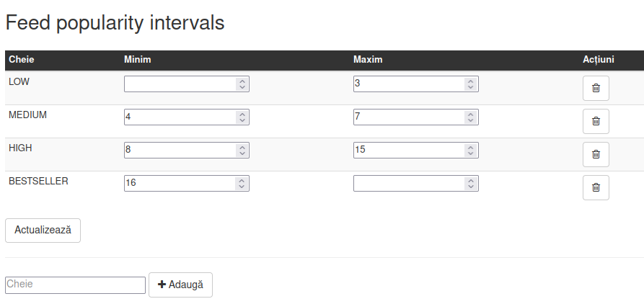
Task: Click the empty LOW minimum field
Action: point(187,84)
